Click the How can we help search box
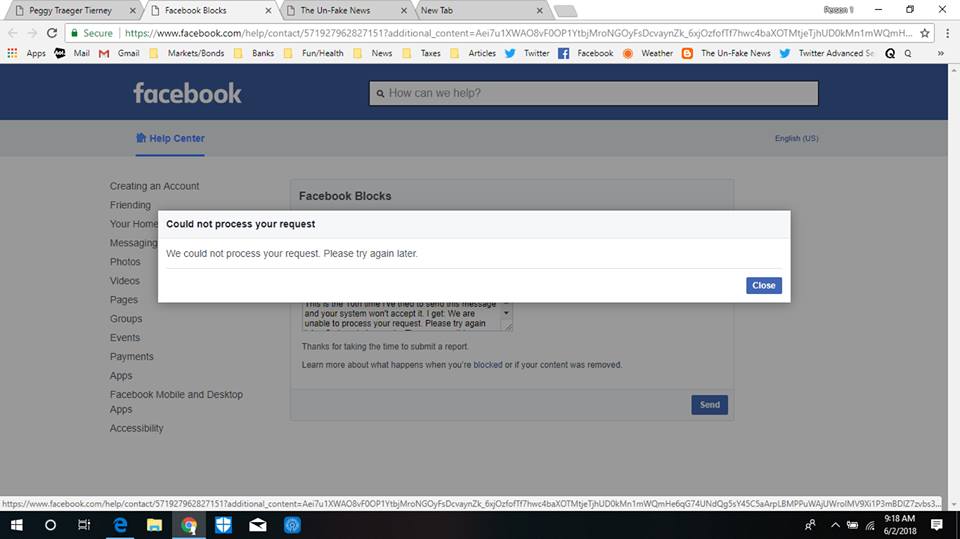This screenshot has height=539, width=960. [593, 93]
